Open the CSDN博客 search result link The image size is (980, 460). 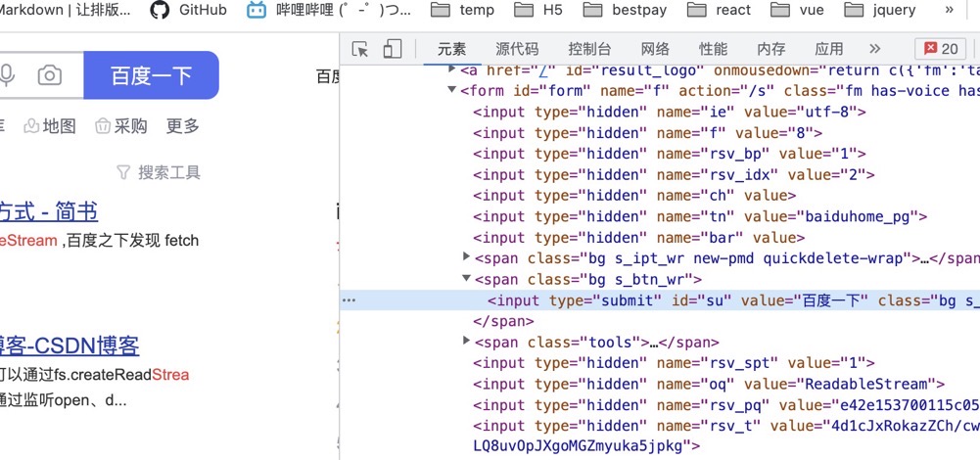click(x=70, y=345)
